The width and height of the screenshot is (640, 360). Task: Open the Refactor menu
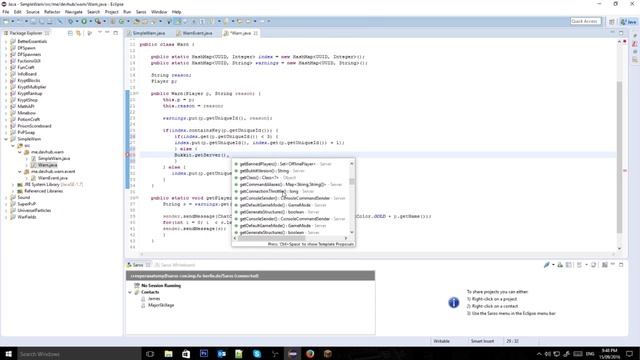tap(52, 12)
